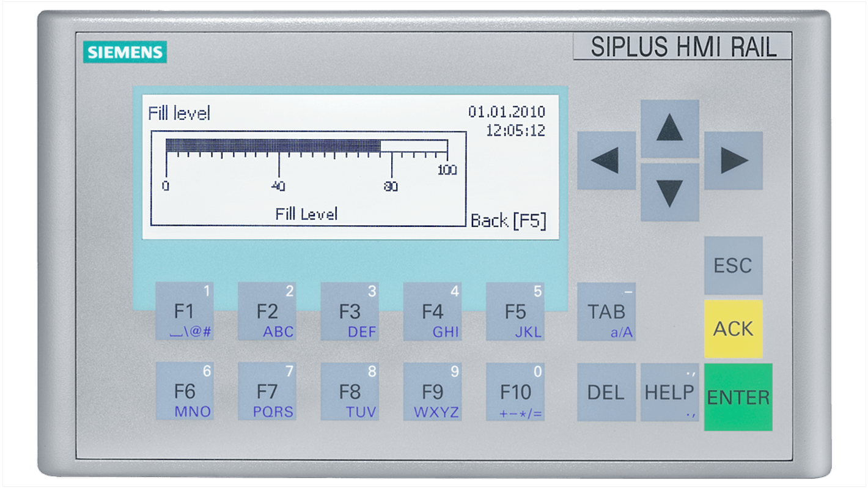The image size is (868, 488).
Task: Confirm with the green ENTER key
Action: 738,397
